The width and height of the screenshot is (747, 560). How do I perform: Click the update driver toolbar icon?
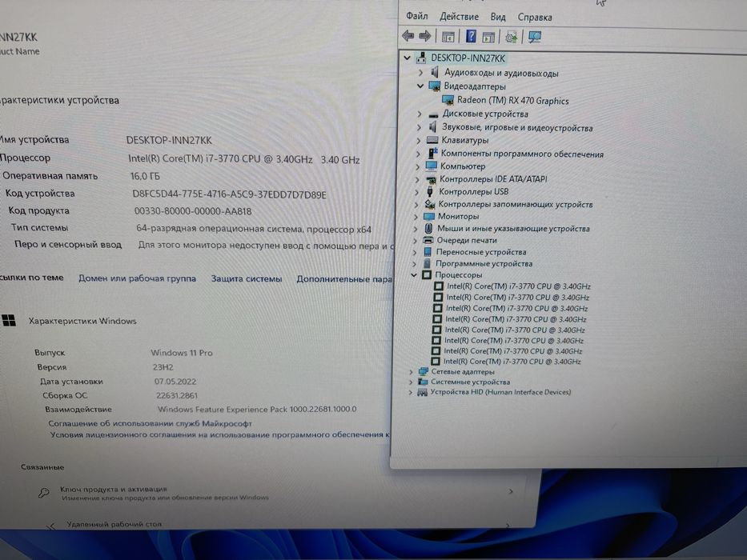[511, 37]
